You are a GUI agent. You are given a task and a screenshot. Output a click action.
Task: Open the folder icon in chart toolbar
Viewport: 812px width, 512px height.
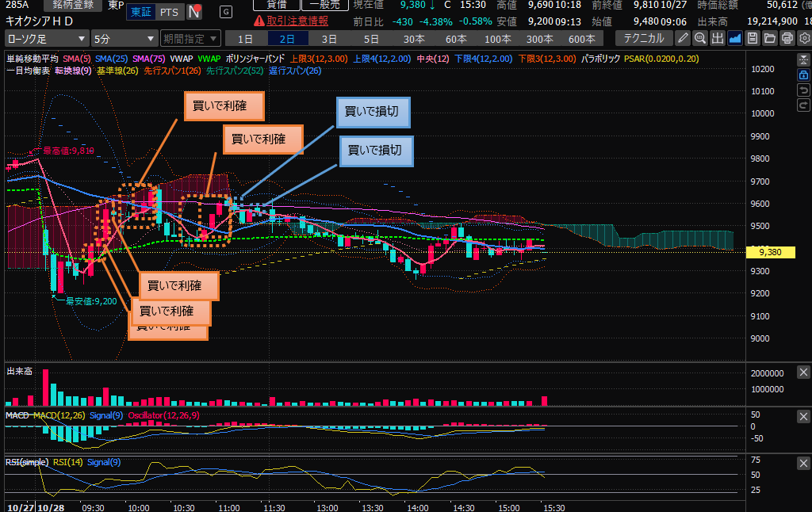pos(770,38)
